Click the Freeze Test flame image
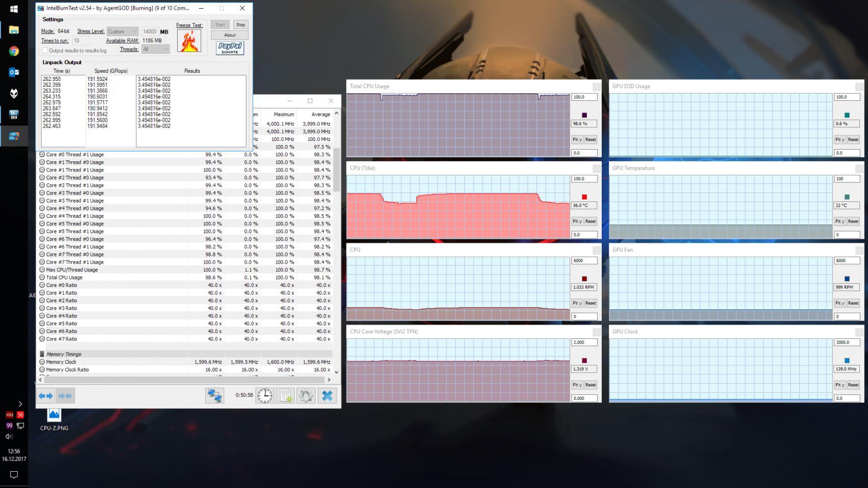The image size is (868, 488). [x=189, y=41]
